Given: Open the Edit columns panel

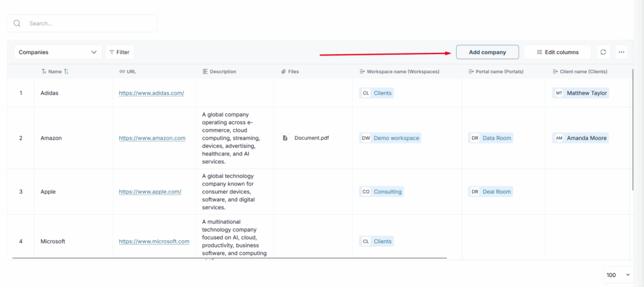Looking at the screenshot, I should [x=557, y=52].
